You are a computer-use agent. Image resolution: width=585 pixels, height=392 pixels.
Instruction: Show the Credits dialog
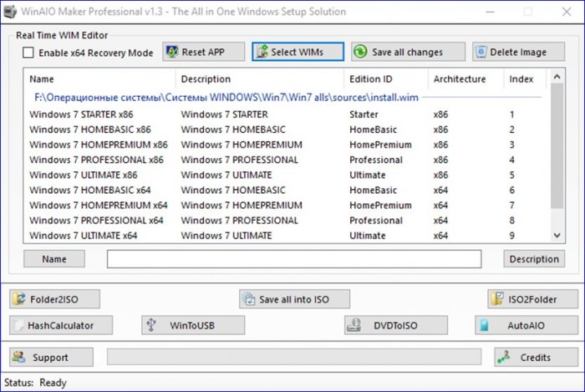pyautogui.click(x=524, y=357)
